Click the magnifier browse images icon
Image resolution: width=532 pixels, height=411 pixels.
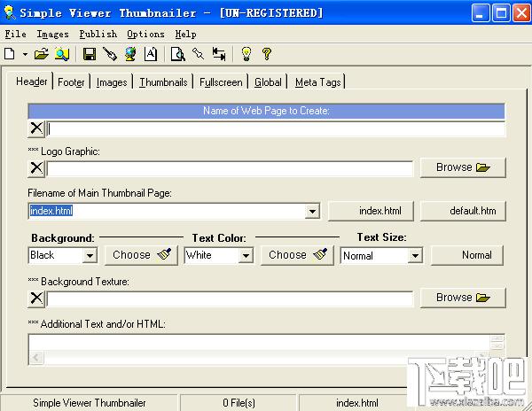point(62,54)
